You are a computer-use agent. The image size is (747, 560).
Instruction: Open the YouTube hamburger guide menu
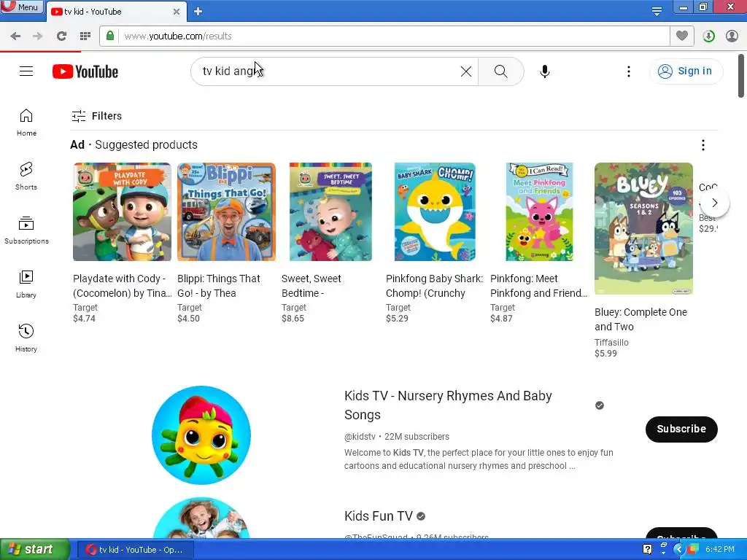pos(26,71)
